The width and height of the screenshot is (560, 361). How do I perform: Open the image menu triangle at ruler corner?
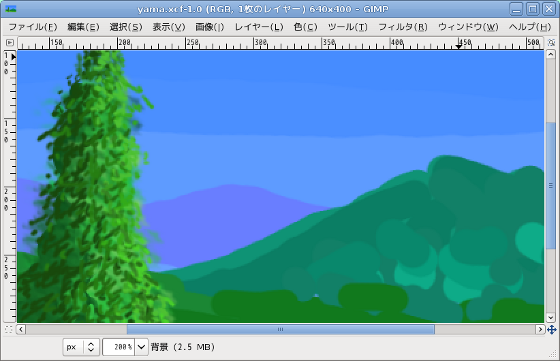click(10, 42)
